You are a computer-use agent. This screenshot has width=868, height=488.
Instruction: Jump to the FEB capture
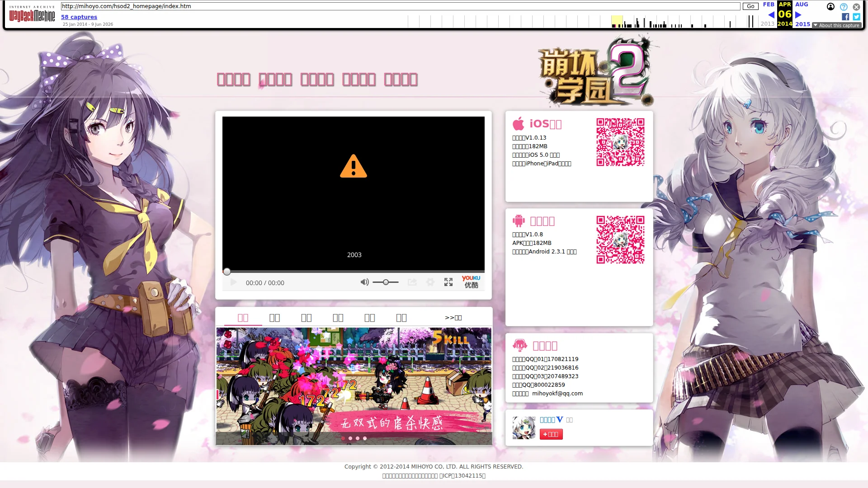[769, 5]
